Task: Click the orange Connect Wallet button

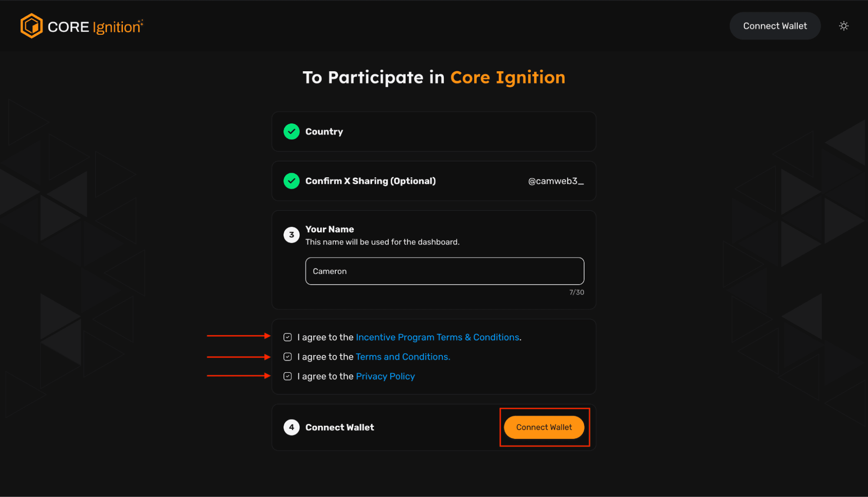Action: point(544,427)
